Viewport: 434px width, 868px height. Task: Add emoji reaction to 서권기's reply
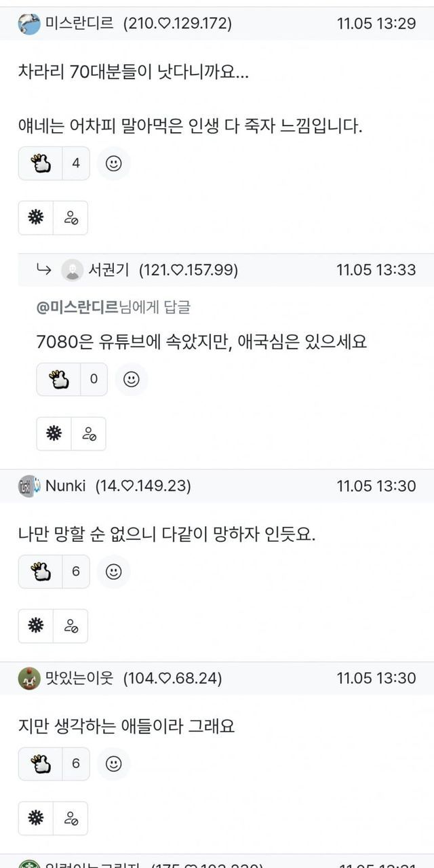tap(132, 379)
